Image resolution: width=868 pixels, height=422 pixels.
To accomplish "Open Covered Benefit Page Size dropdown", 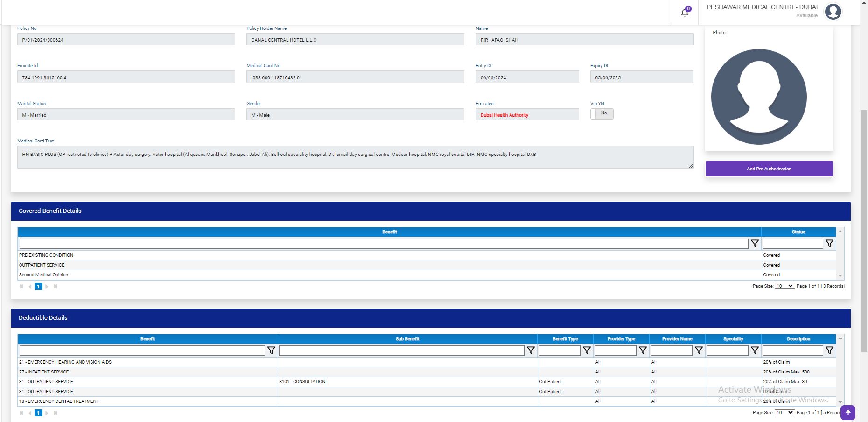I will pyautogui.click(x=784, y=286).
